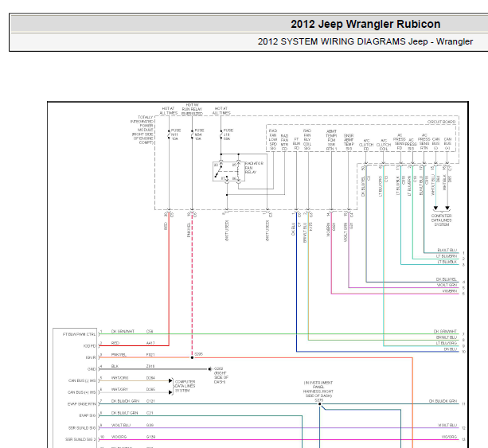Select the "TOTALLY INTEGRATED POWER MODULE" label
Image resolution: width=488 pixels, height=448 pixels.
coord(142,130)
